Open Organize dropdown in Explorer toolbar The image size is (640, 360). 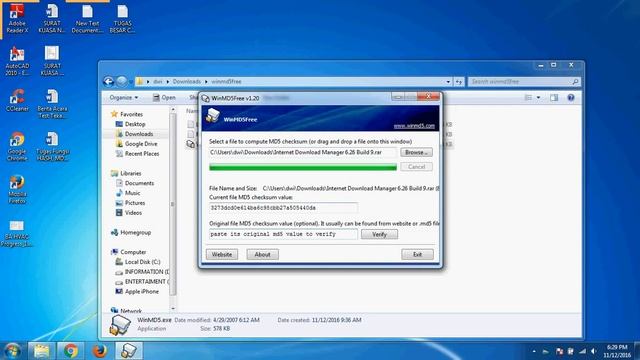124,98
